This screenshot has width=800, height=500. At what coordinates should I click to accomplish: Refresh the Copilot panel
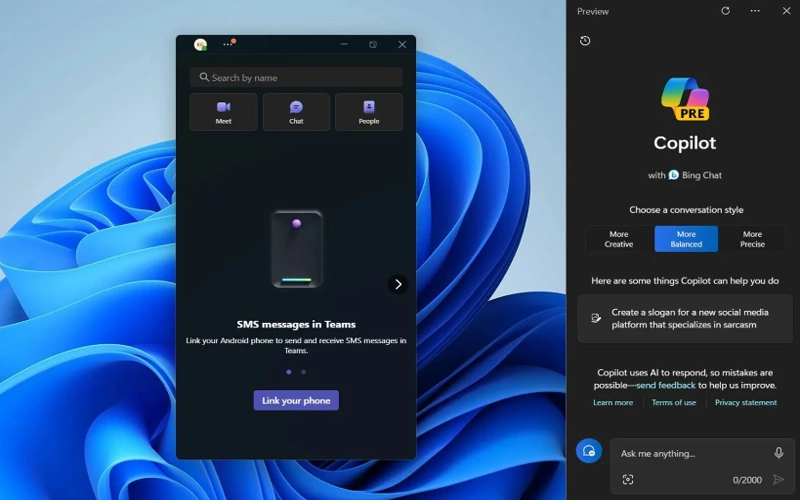pyautogui.click(x=726, y=11)
